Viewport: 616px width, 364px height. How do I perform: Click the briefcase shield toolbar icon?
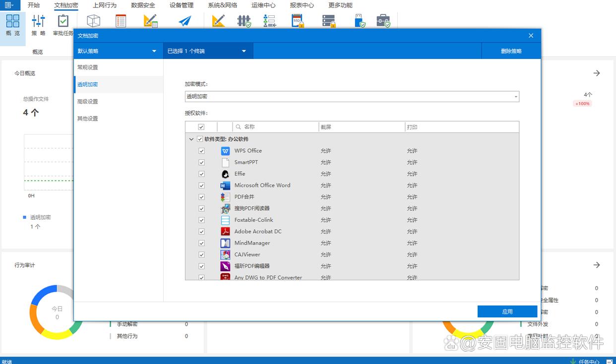point(383,21)
